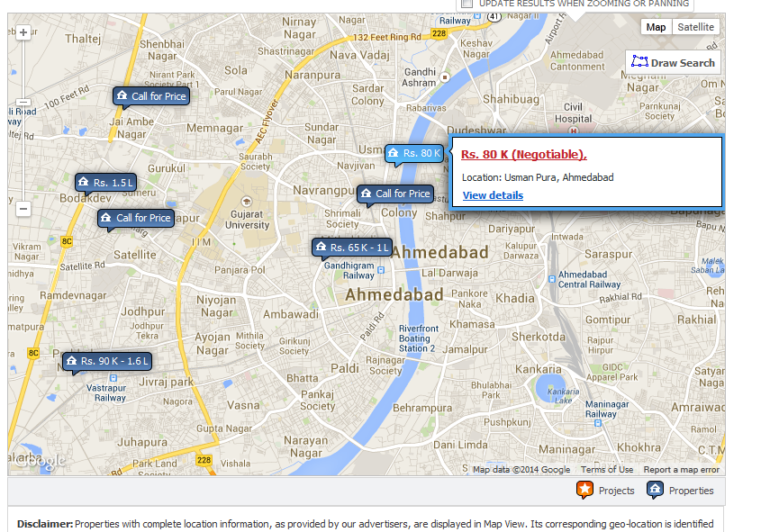This screenshot has width=770, height=532.
Task: Click Call for Price marker near Memnagar
Action: coord(151,96)
